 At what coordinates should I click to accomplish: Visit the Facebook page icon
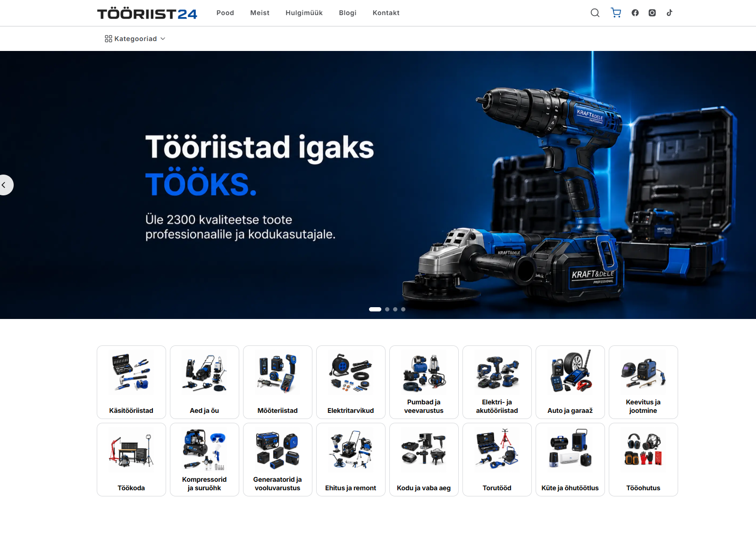coord(635,13)
